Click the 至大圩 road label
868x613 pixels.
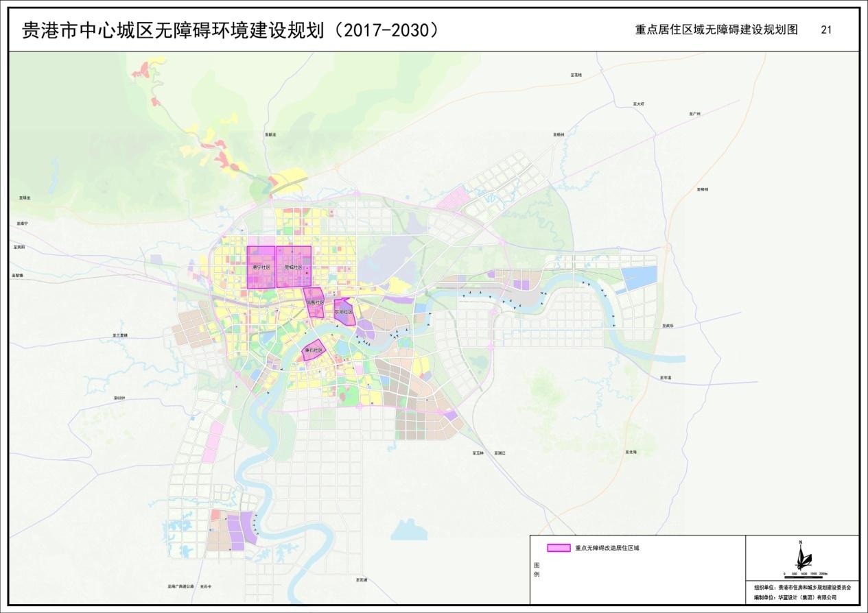tap(639, 104)
